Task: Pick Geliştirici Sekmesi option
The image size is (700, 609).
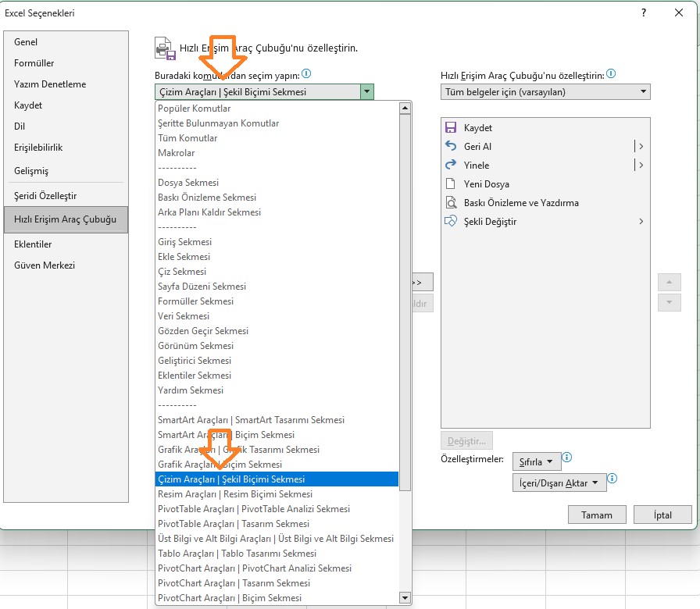Action: (277, 360)
